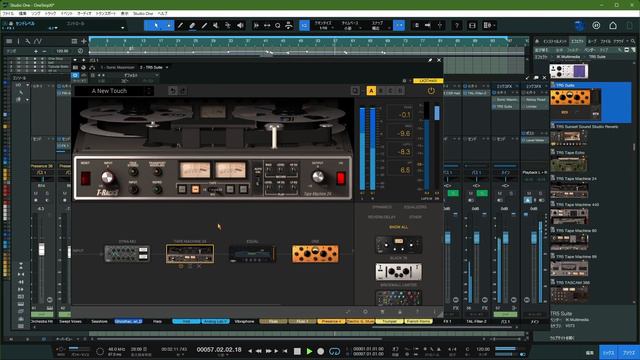Add a track with the plus icon

[84, 41]
